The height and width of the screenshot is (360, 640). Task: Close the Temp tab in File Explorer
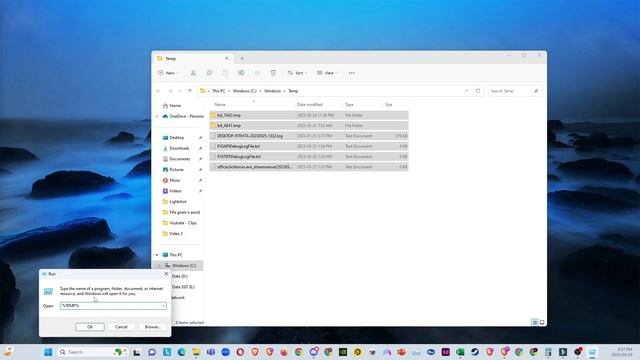point(227,58)
